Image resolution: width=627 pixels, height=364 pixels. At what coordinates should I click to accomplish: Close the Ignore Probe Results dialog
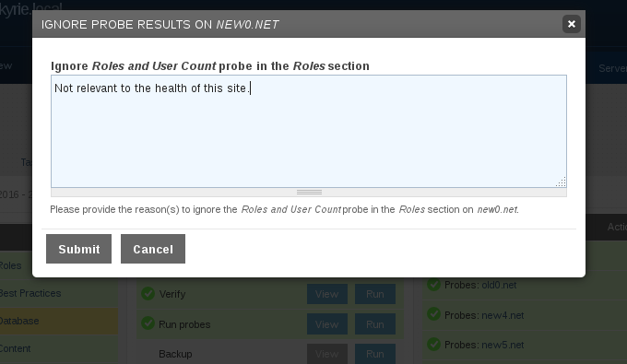(x=572, y=24)
